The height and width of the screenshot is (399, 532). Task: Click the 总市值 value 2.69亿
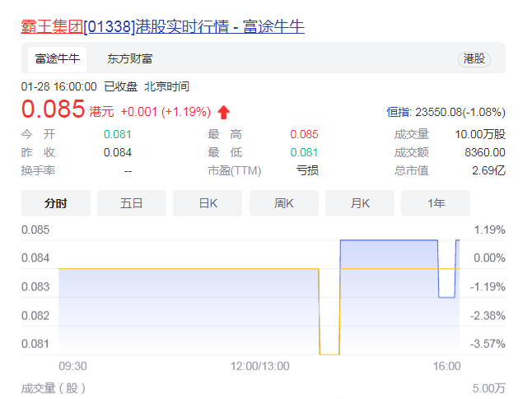coord(489,170)
